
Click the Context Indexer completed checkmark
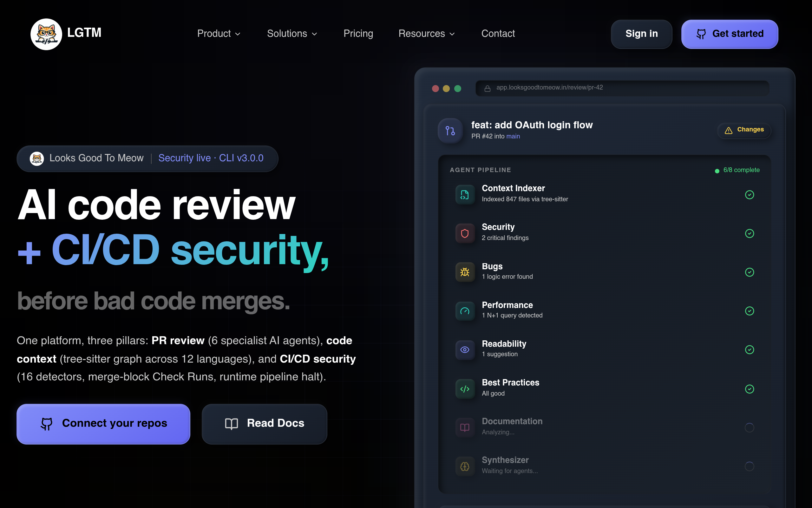coord(750,195)
